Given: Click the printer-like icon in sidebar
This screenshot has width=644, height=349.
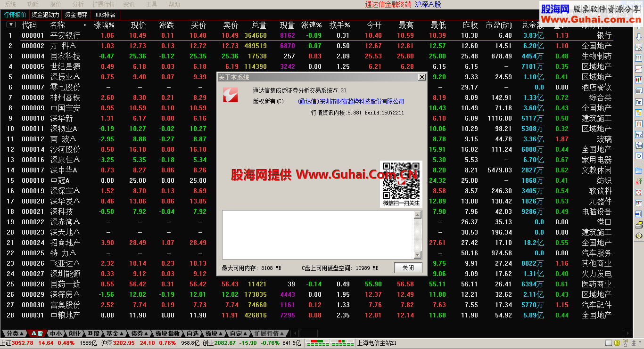Looking at the screenshot, I should [639, 225].
